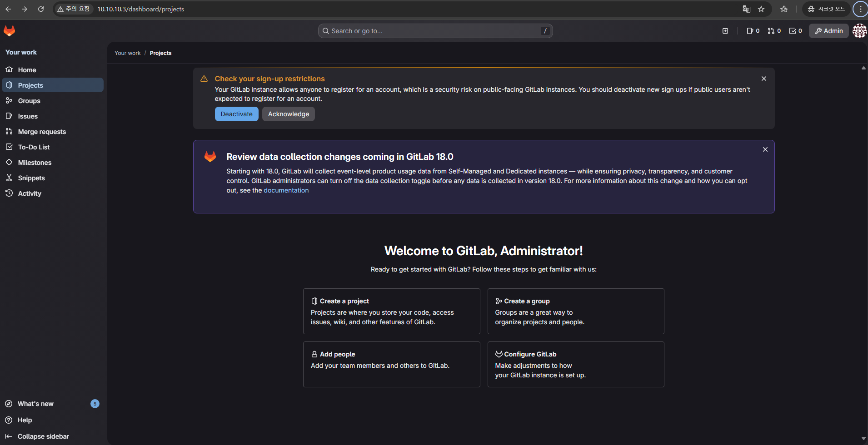Image resolution: width=868 pixels, height=445 pixels.
Task: Open the Add people card
Action: coord(392,364)
